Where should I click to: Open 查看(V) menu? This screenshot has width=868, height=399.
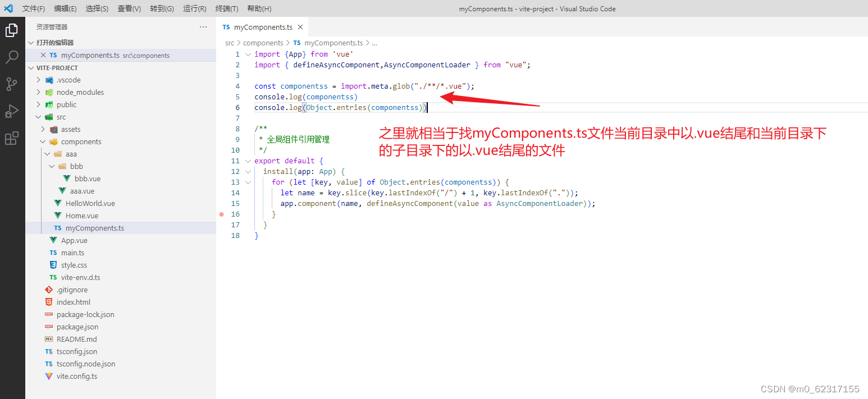click(x=129, y=9)
